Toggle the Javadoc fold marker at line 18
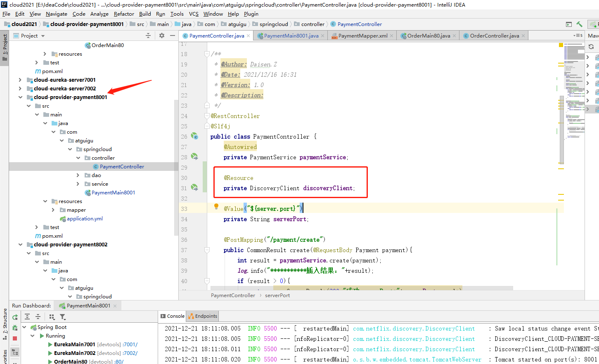The width and height of the screenshot is (599, 364). pyautogui.click(x=207, y=54)
